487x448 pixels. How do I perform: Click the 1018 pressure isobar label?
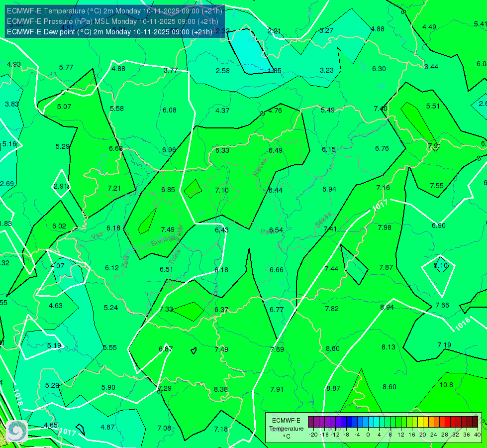pos(18,397)
